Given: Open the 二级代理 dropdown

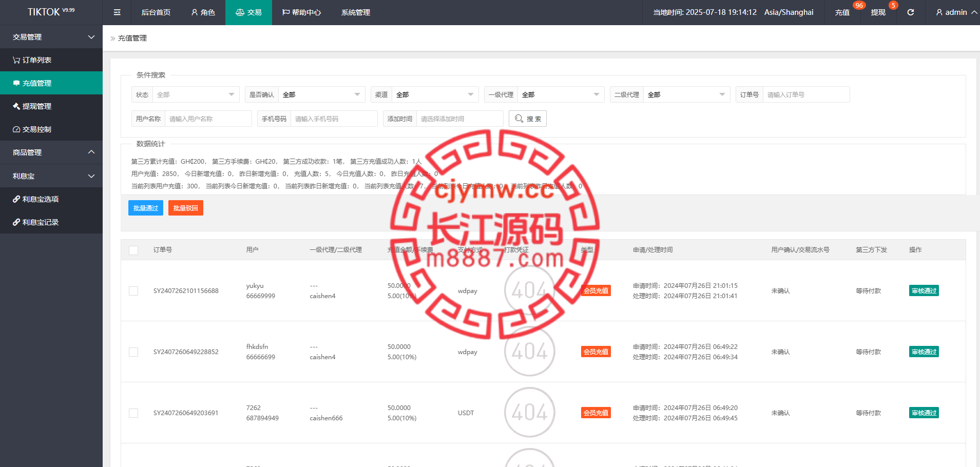Looking at the screenshot, I should click(686, 94).
